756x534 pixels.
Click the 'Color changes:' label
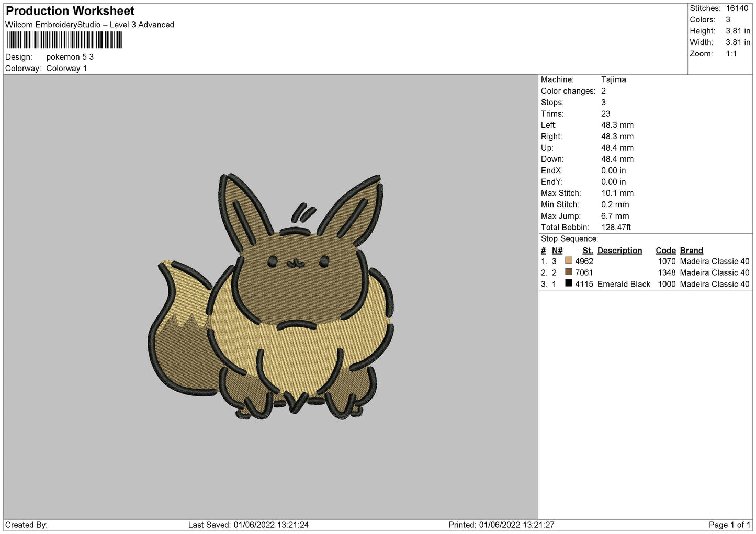pos(568,91)
